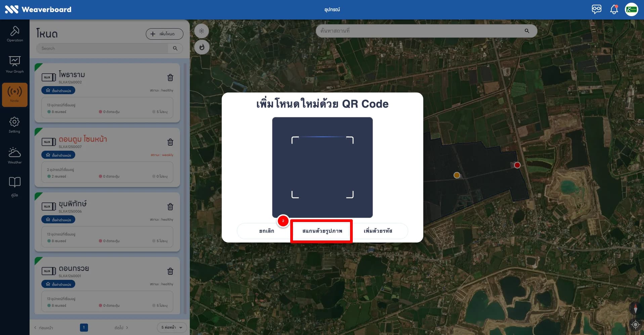Click the weakly status text
The image size is (644, 335).
pos(162,155)
